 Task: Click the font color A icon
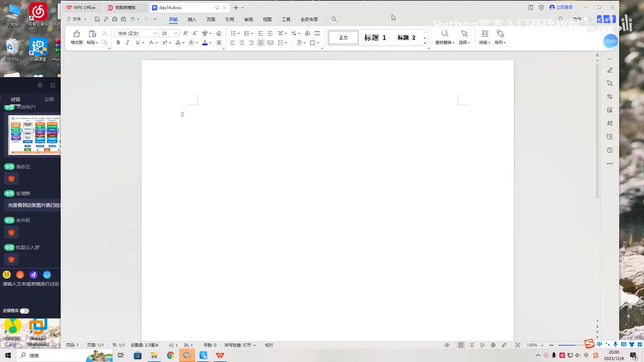(x=205, y=43)
